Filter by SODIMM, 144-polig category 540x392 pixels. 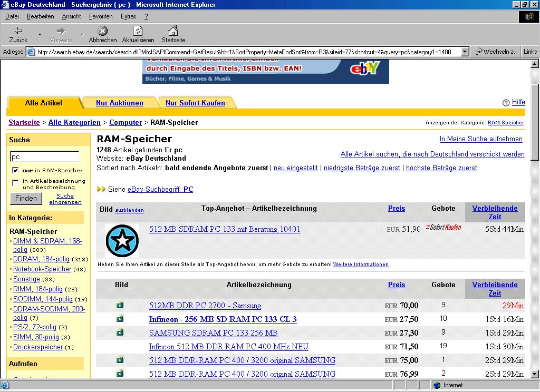pos(43,299)
